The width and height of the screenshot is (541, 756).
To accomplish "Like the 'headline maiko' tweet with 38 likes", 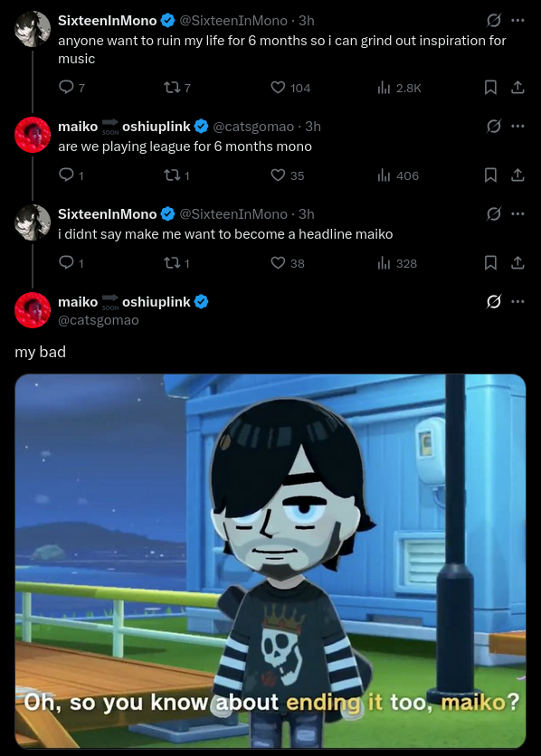I will [278, 263].
